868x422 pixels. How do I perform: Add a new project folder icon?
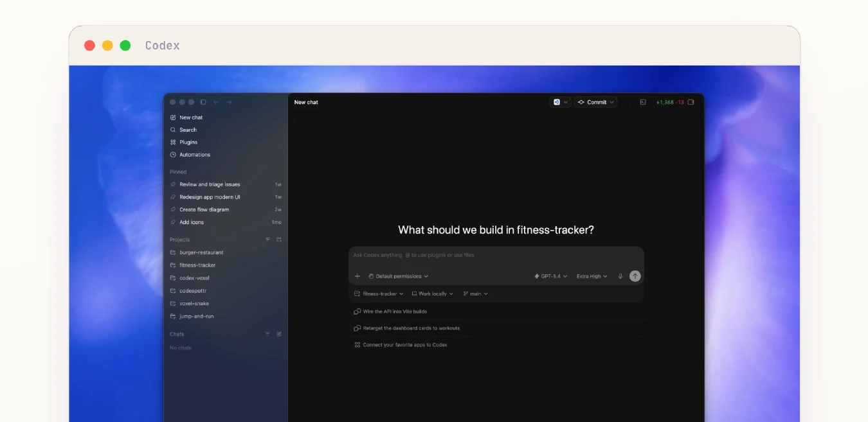[279, 240]
